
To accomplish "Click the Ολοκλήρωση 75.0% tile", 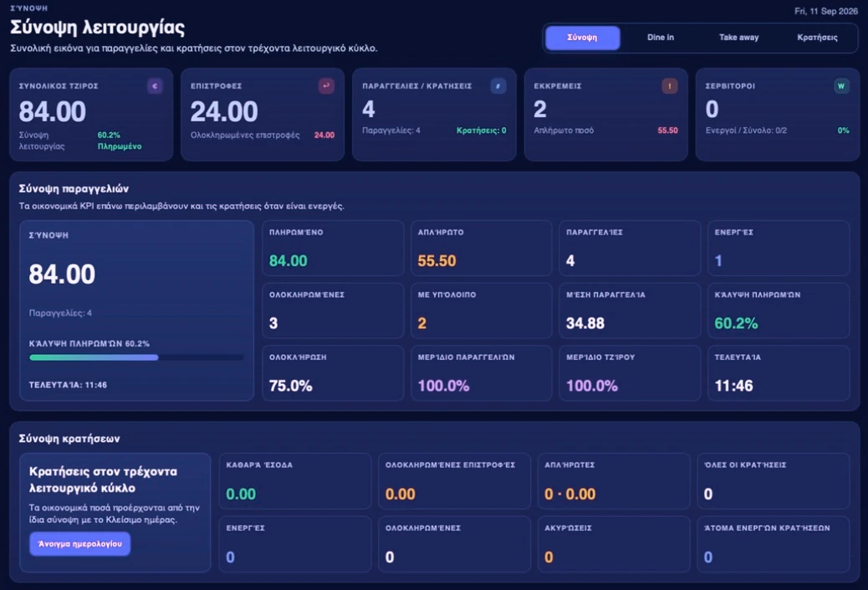I will pos(333,373).
